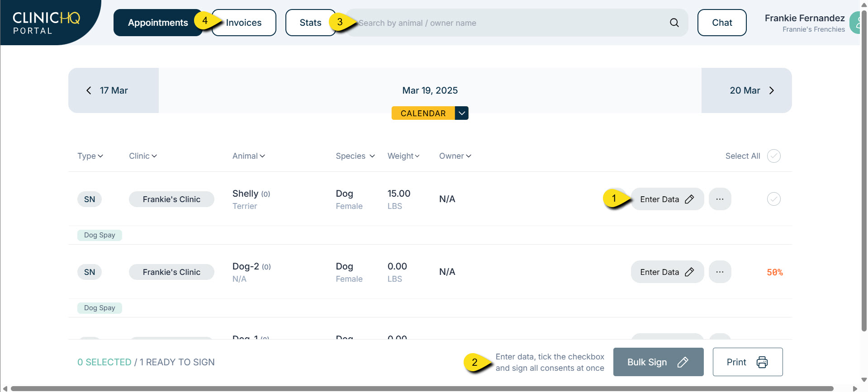Sort by the Type column
This screenshot has width=868, height=392.
click(x=90, y=156)
